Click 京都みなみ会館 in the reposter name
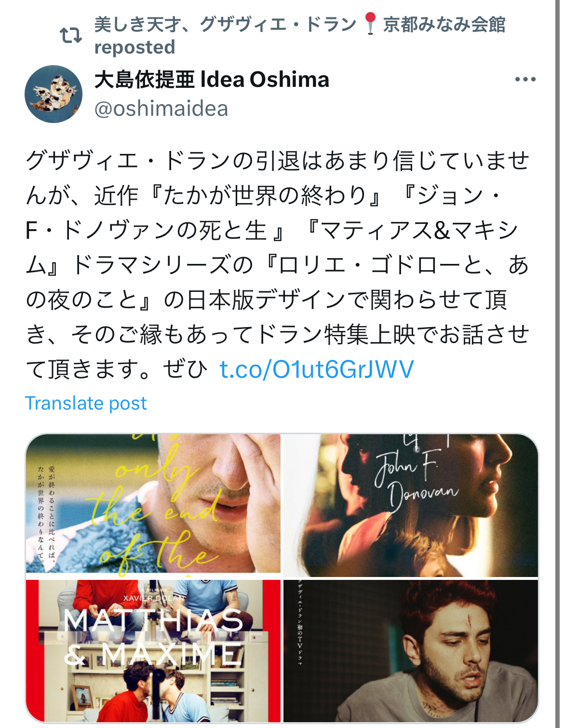This screenshot has height=728, width=564. (x=444, y=24)
